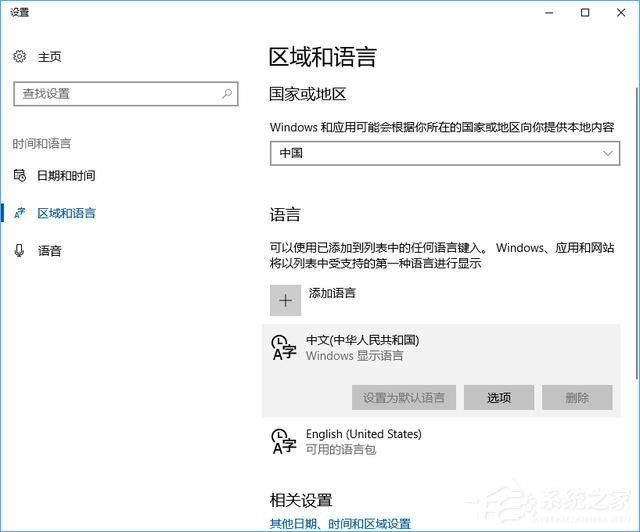Click the home gear icon

[x=19, y=56]
